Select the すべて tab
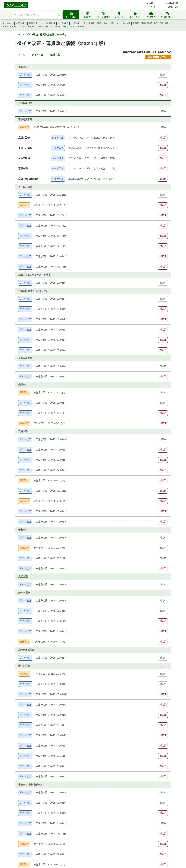 click(x=22, y=55)
